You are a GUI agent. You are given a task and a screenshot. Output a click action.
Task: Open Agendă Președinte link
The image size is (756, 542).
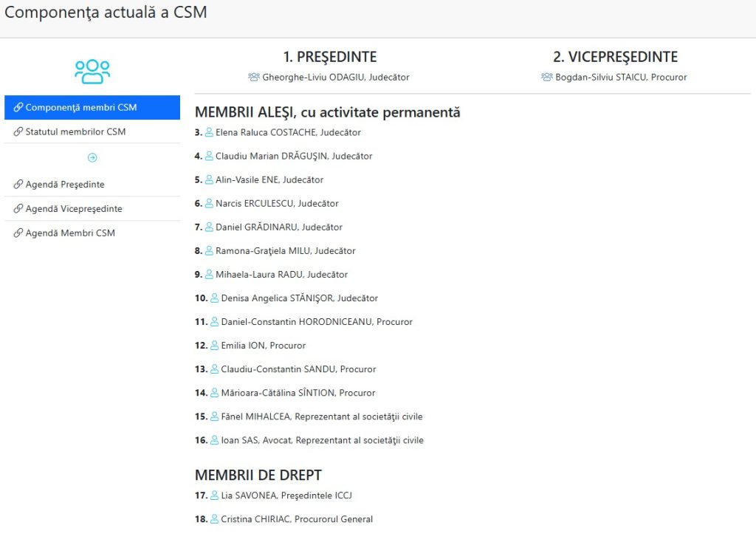click(x=92, y=184)
